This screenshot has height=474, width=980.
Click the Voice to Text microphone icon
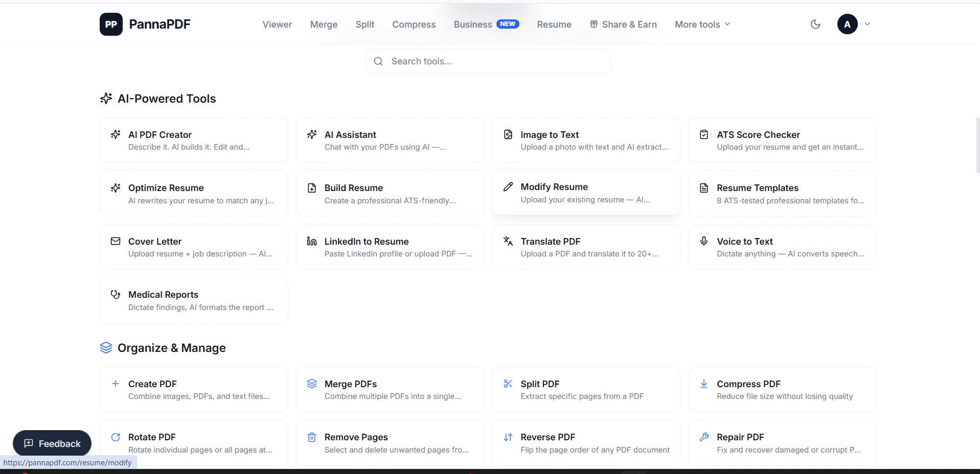(704, 241)
